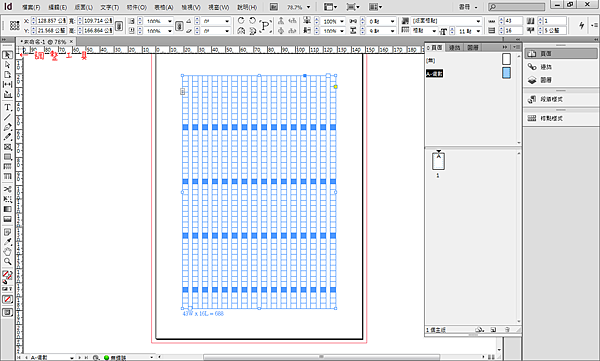The image size is (600, 361).
Task: Select the Selection tool in toolbox
Action: [x=7, y=55]
